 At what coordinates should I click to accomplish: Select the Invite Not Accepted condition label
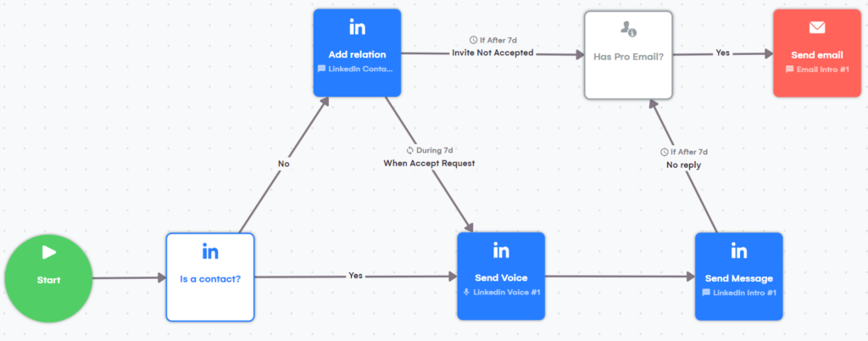(492, 53)
